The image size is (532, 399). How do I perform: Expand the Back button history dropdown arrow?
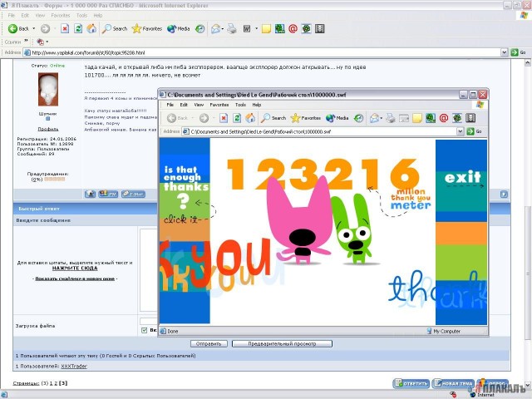point(34,29)
